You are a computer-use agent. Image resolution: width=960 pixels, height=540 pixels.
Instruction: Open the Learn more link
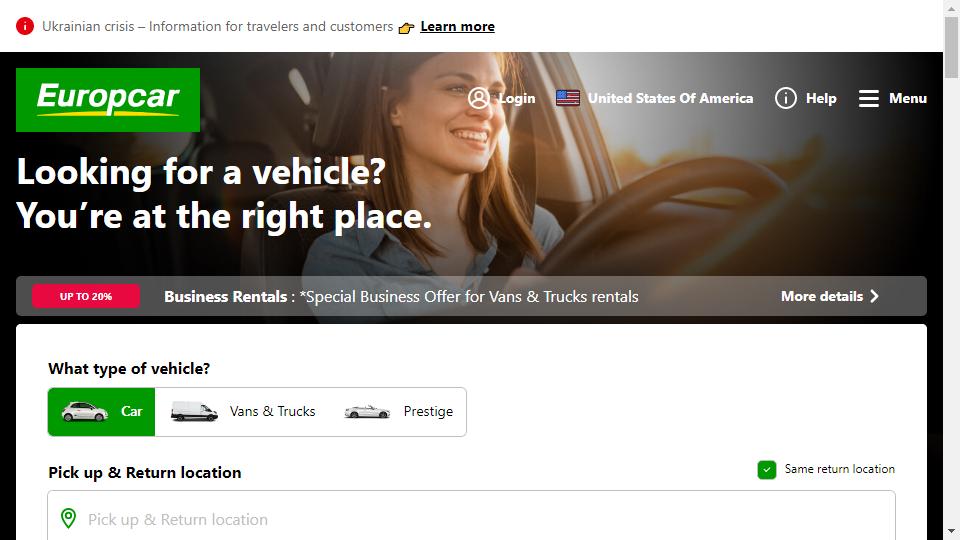457,26
